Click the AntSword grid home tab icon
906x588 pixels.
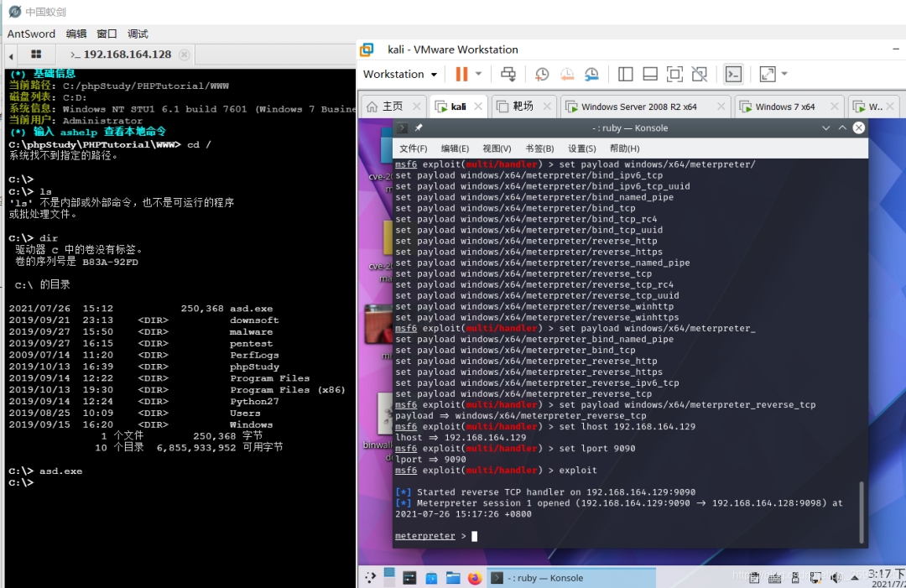(36, 55)
